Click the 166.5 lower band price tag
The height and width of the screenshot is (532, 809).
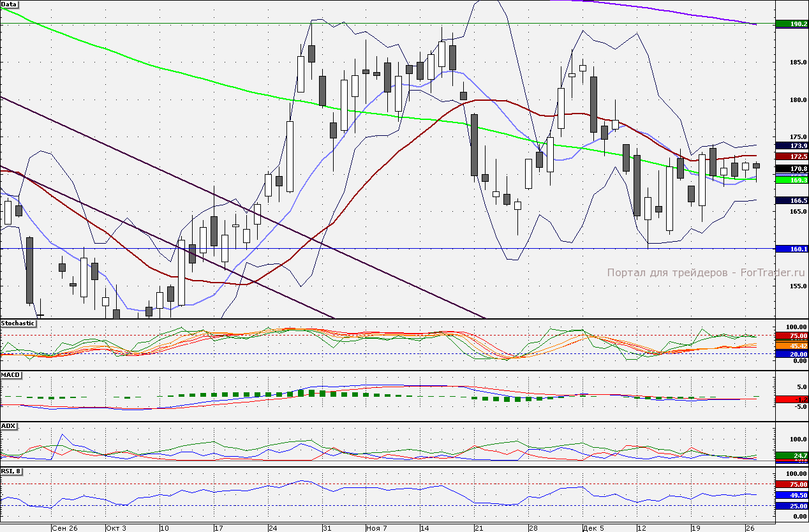point(790,200)
